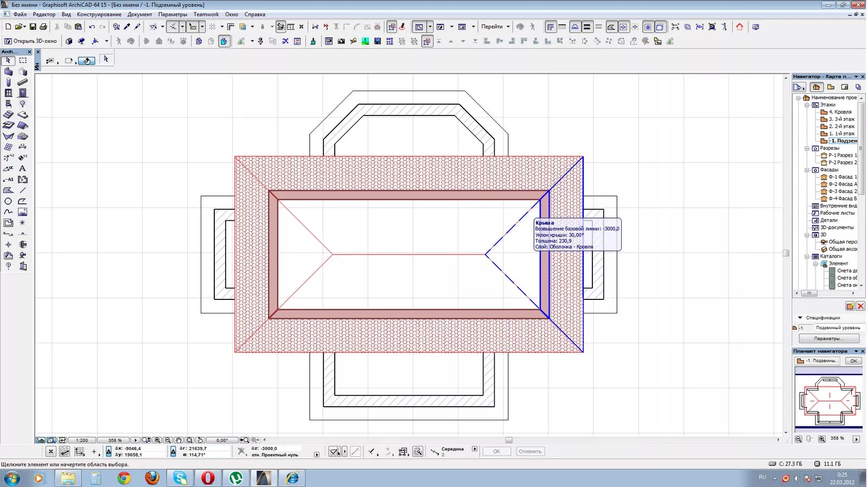Select the Wall tool in the toolbox

pos(8,72)
